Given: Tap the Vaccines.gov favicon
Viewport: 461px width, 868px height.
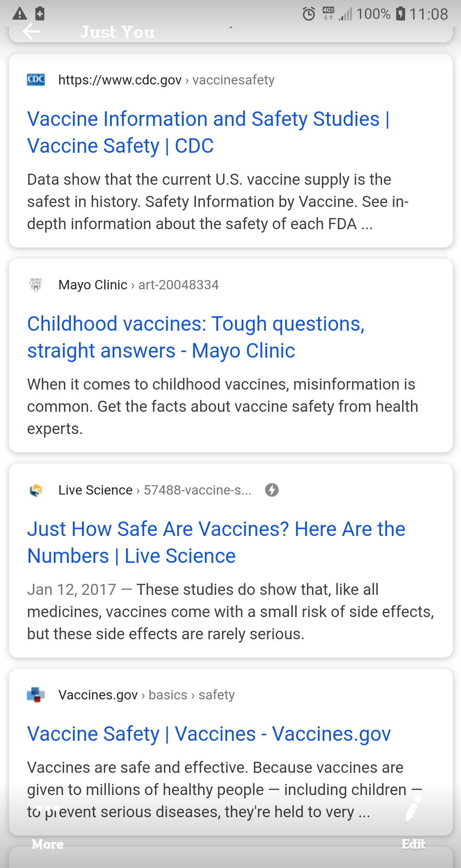Looking at the screenshot, I should pos(36,695).
